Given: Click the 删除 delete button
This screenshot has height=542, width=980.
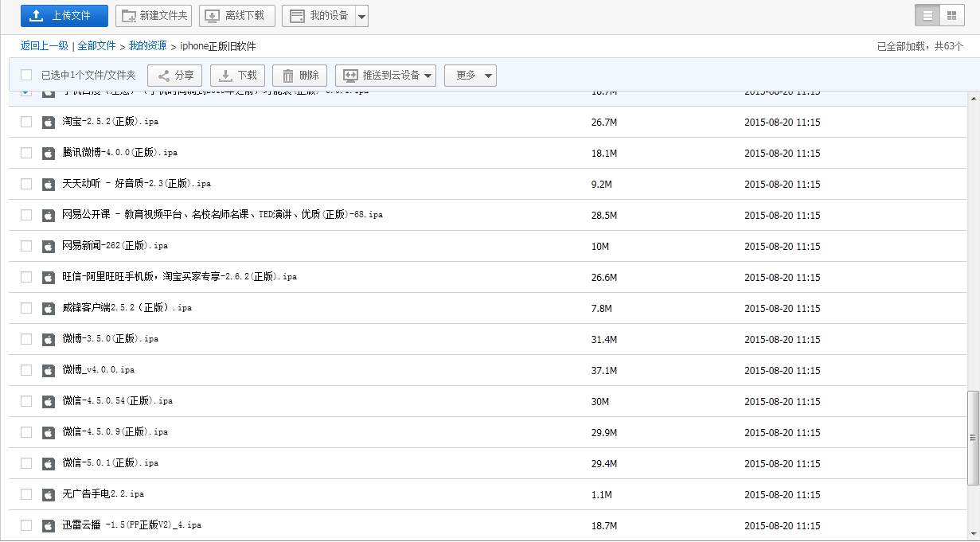Looking at the screenshot, I should [x=300, y=76].
